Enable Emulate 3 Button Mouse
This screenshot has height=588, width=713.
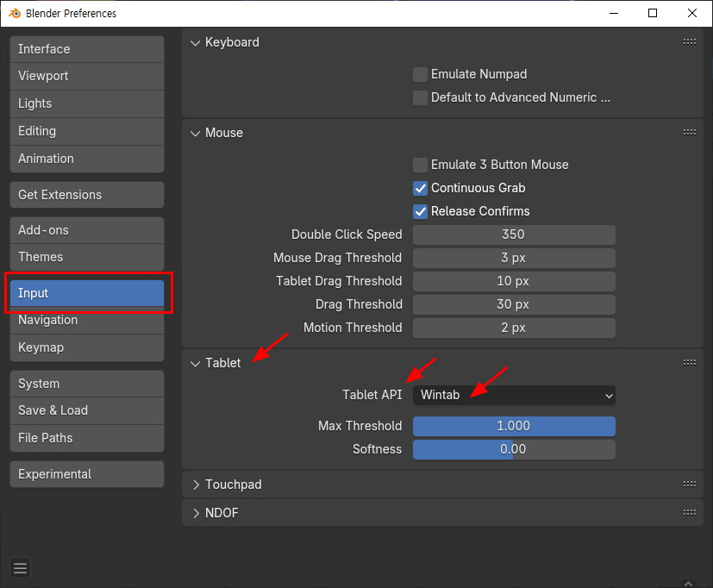pyautogui.click(x=420, y=165)
